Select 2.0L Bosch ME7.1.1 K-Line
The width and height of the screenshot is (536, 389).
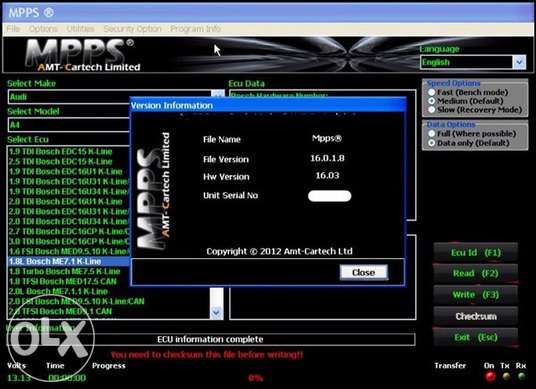109,291
